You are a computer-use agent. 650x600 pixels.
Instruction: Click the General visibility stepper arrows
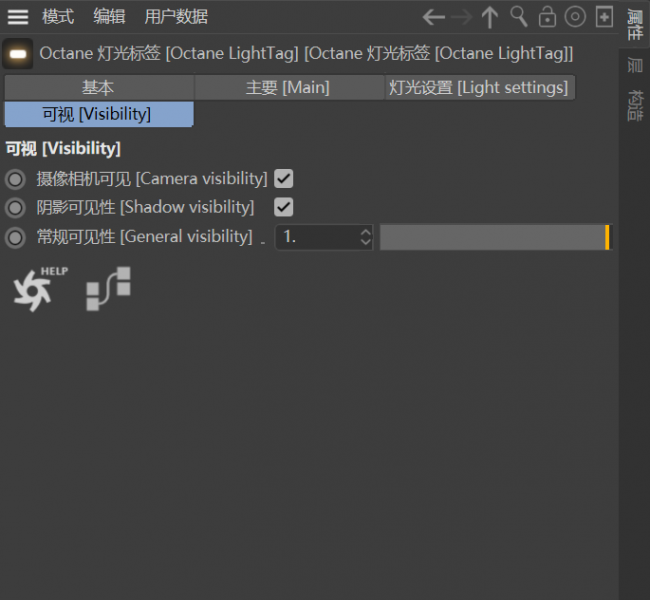pyautogui.click(x=366, y=237)
